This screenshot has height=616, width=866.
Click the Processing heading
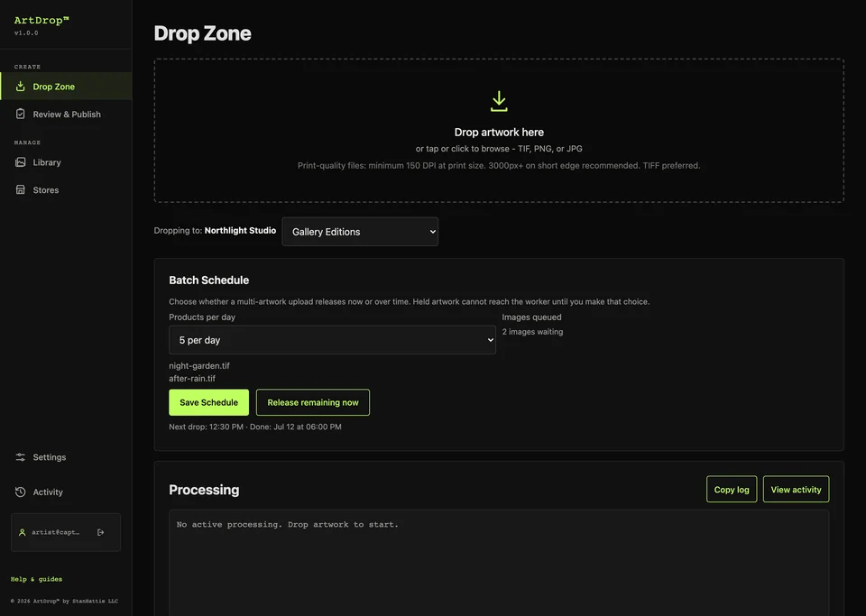tap(204, 490)
